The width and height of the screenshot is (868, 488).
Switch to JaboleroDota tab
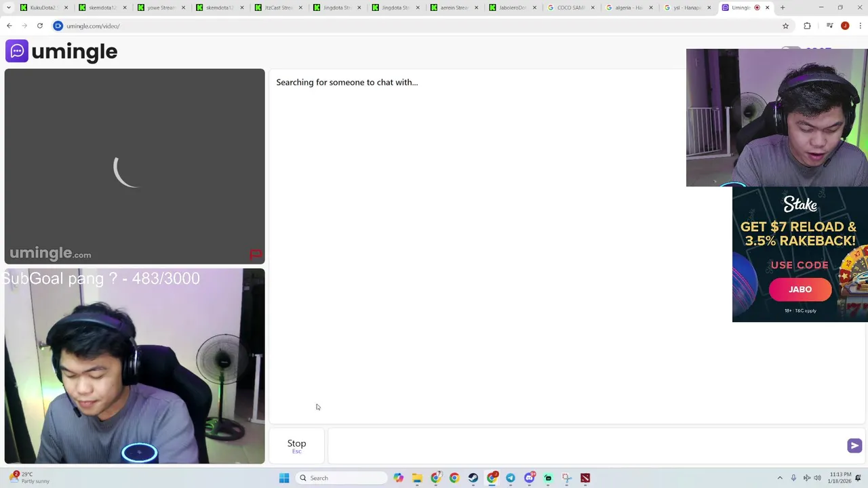pyautogui.click(x=513, y=7)
